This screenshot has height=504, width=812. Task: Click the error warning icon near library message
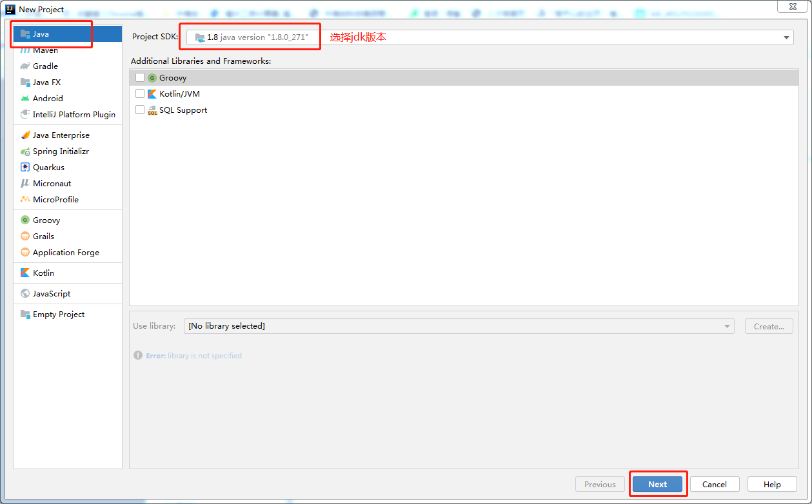pyautogui.click(x=138, y=356)
